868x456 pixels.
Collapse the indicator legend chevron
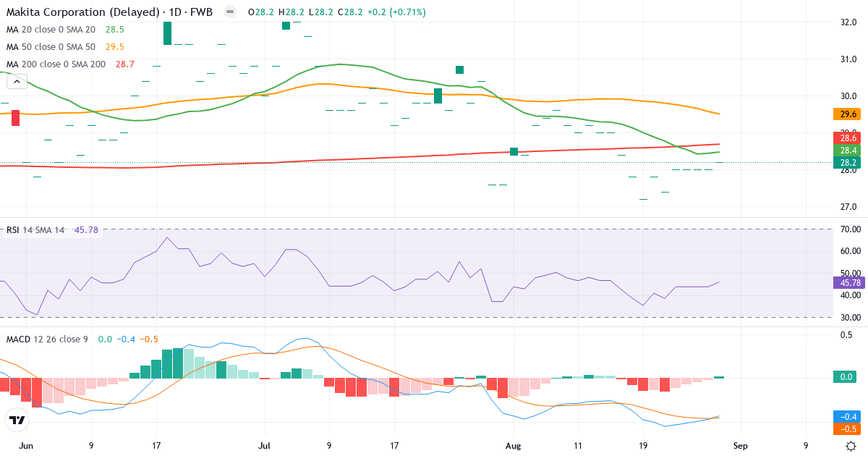[x=17, y=82]
